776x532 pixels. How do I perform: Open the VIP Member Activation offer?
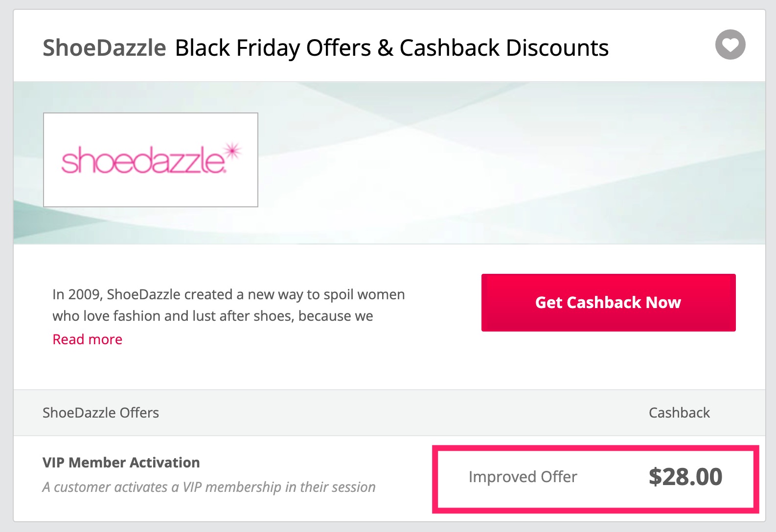(121, 462)
